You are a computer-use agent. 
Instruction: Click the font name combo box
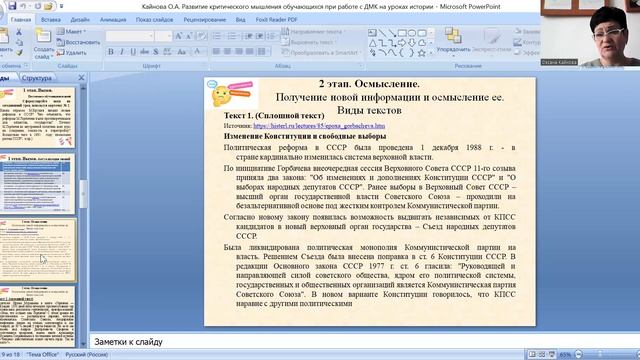[130, 36]
